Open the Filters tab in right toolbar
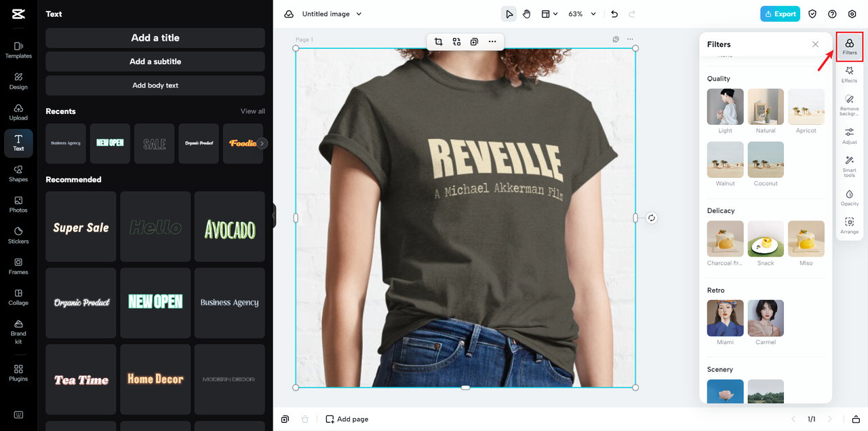The width and height of the screenshot is (868, 431). pyautogui.click(x=849, y=47)
